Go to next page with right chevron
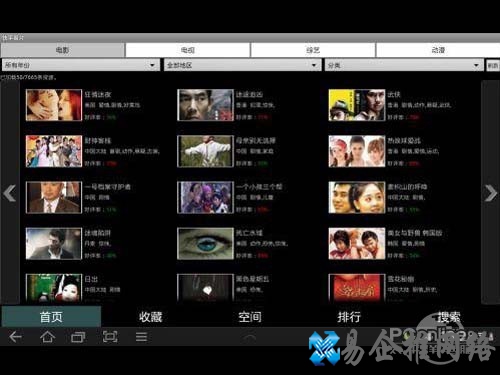 pyautogui.click(x=491, y=193)
